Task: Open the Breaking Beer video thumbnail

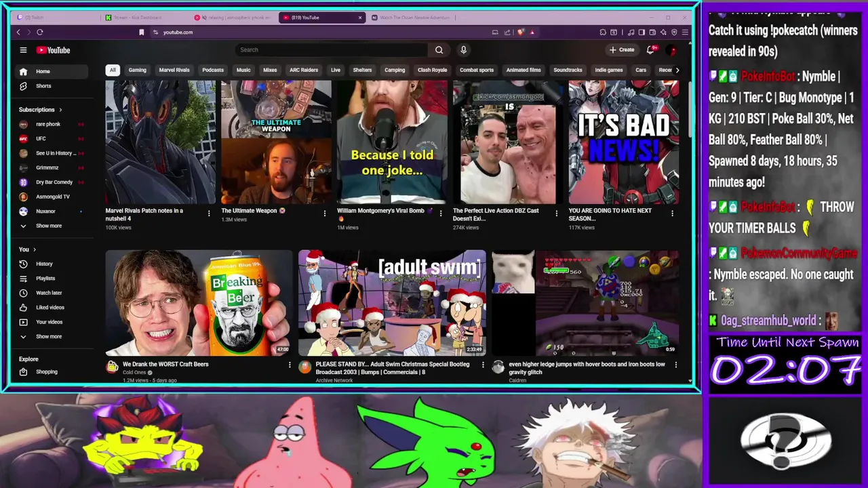Action: click(199, 303)
